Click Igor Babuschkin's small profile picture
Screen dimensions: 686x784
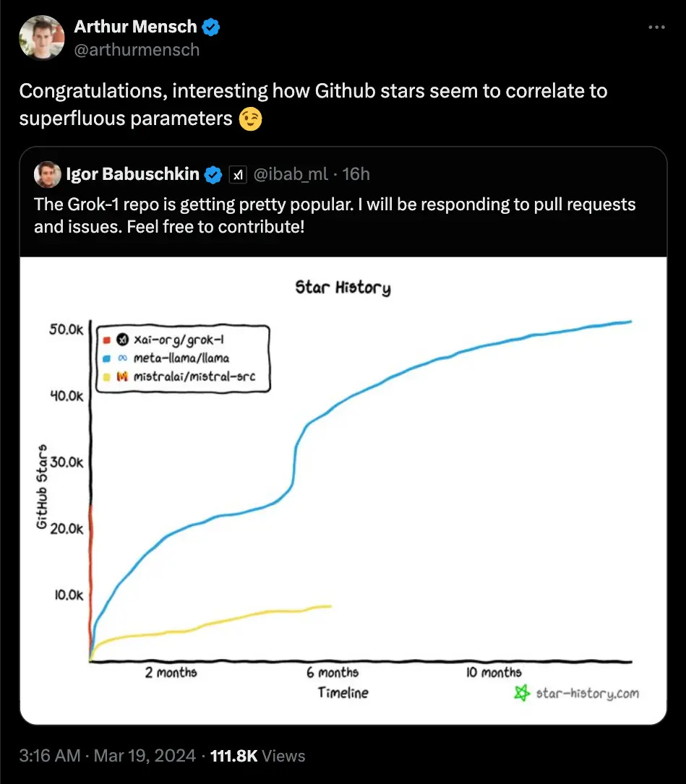coord(47,174)
